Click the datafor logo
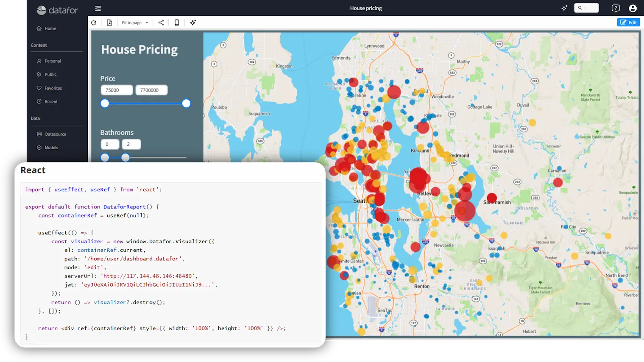The image size is (644, 362). pos(58,10)
